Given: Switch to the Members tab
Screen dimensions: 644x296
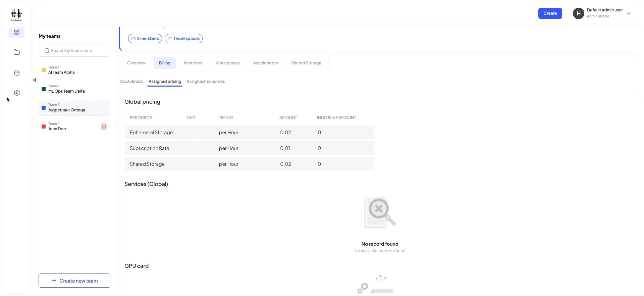Looking at the screenshot, I should pyautogui.click(x=193, y=63).
